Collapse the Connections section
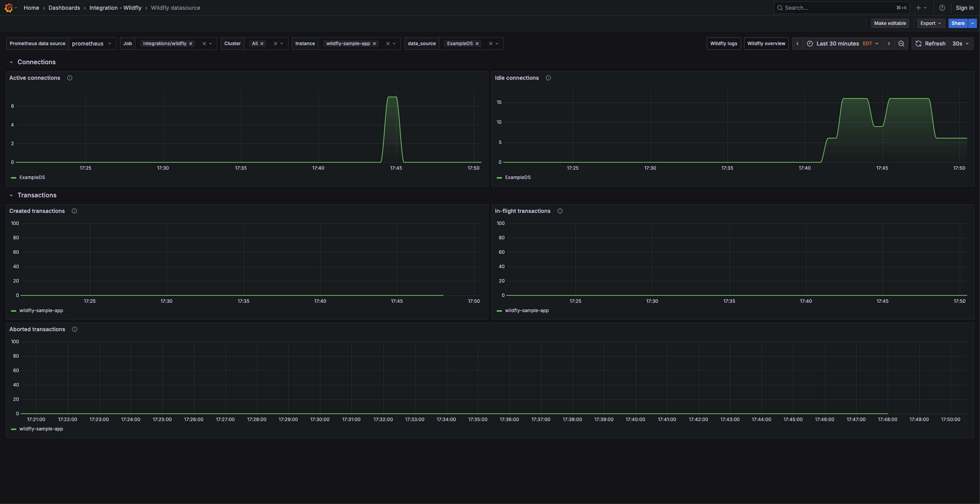Screen dimensions: 980x504 [11, 62]
